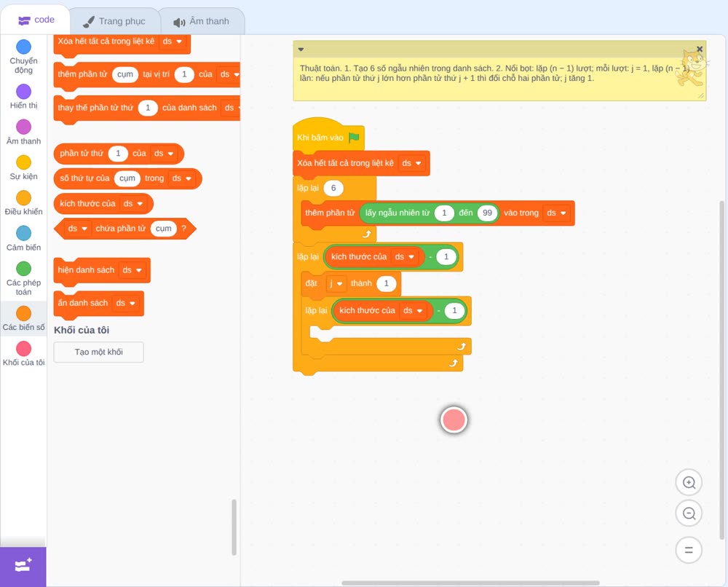
Task: Click the comment text starting 'Thuật toán'
Action: [495, 74]
